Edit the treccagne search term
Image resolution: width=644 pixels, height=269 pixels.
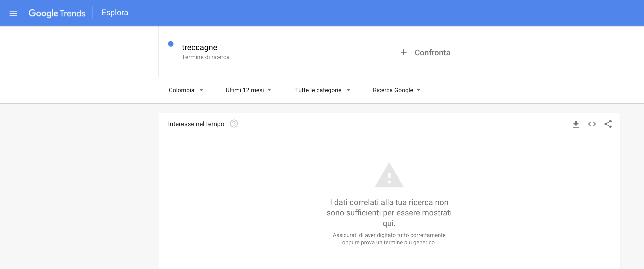199,47
